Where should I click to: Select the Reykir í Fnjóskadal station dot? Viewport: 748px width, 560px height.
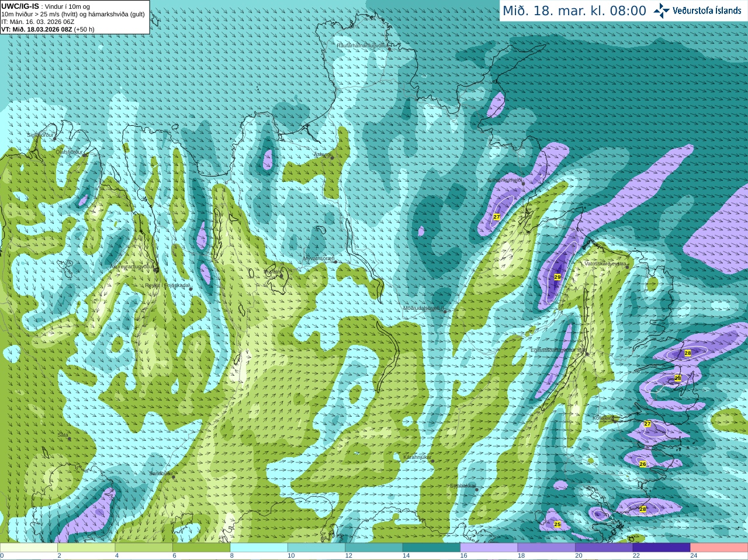(x=191, y=289)
